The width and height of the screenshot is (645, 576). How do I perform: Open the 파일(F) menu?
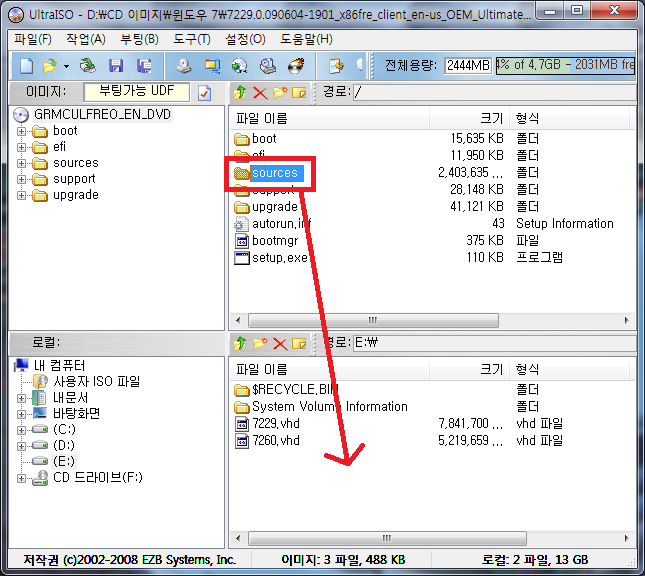(33, 39)
